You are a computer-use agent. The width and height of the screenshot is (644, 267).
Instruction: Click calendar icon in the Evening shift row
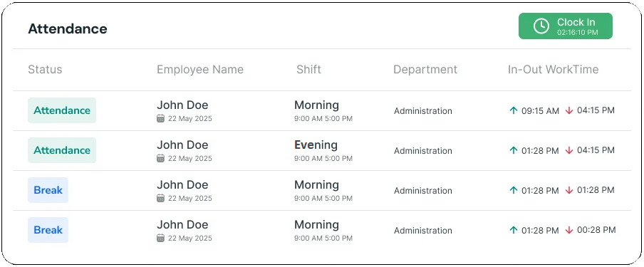(160, 159)
